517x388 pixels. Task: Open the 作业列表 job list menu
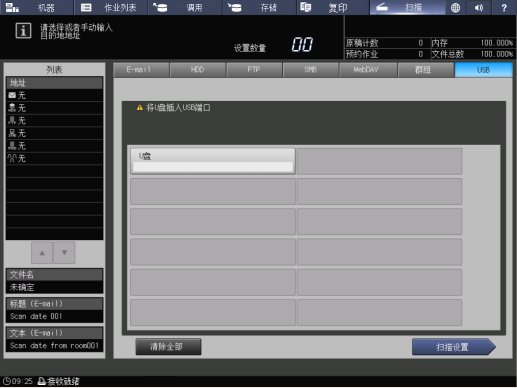tap(111, 7)
